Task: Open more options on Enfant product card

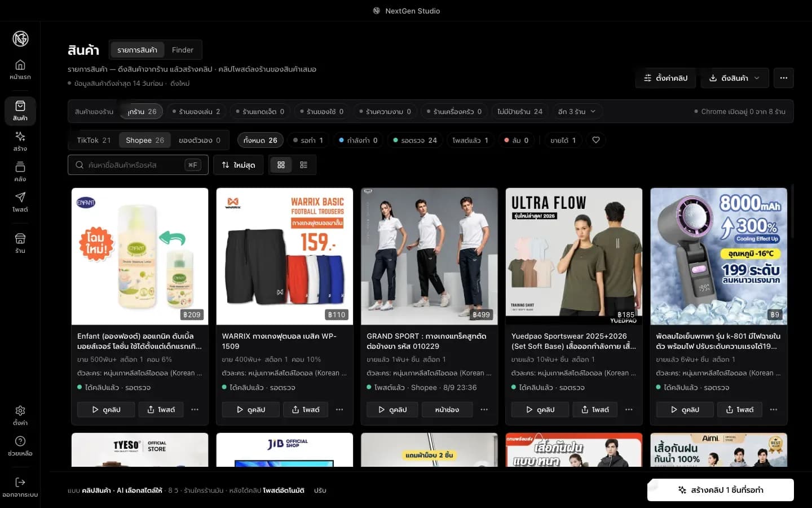Action: tap(195, 409)
